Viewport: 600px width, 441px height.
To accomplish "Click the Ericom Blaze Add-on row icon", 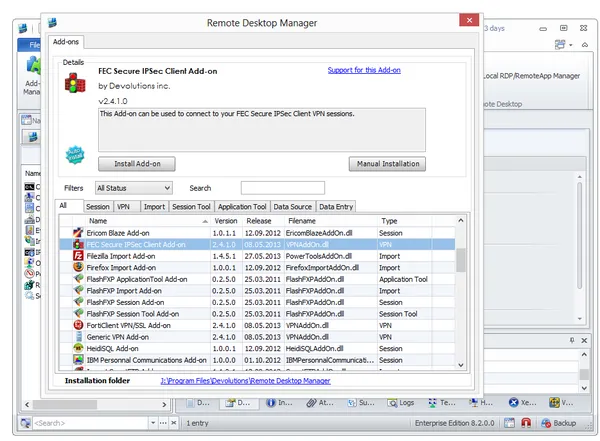I will (x=78, y=232).
